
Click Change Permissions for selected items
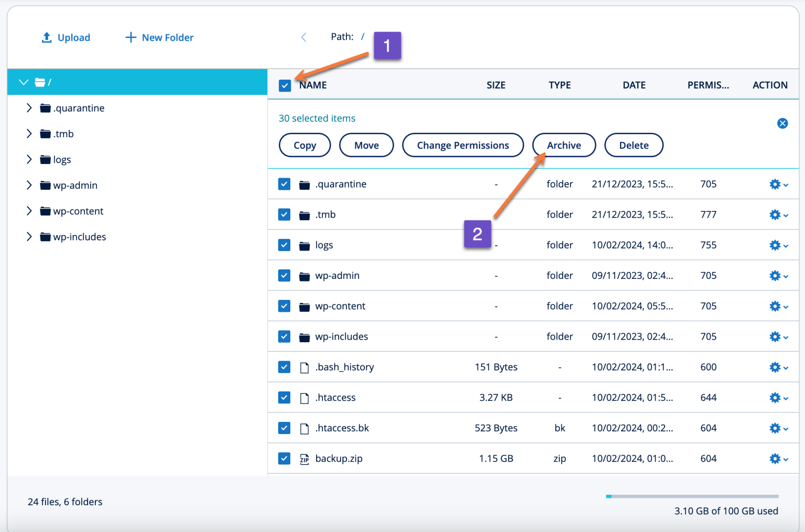coord(463,145)
